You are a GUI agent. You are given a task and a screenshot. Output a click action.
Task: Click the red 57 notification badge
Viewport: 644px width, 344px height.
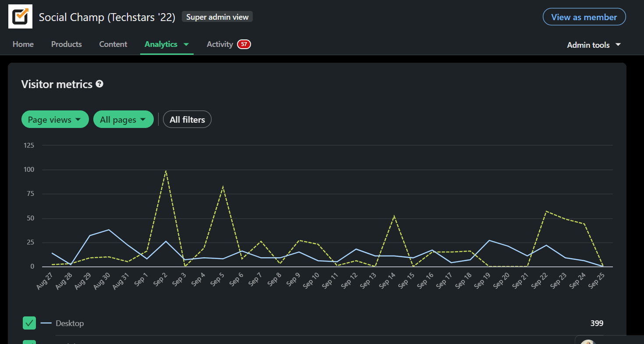[244, 44]
